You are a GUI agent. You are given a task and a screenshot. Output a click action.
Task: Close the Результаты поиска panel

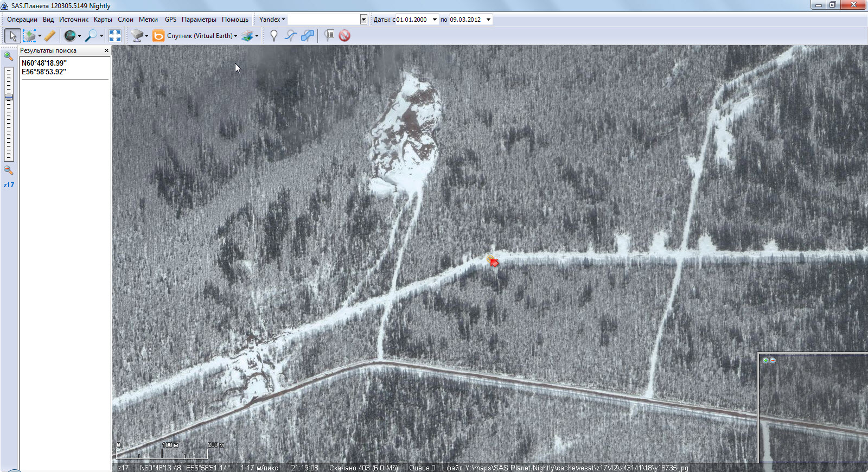[106, 50]
